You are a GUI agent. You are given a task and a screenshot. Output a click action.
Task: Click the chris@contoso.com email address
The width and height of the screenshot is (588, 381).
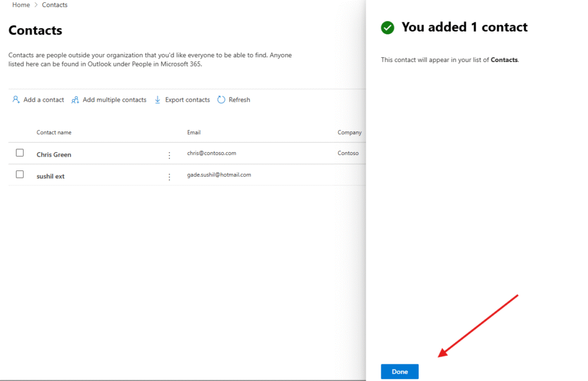(211, 153)
